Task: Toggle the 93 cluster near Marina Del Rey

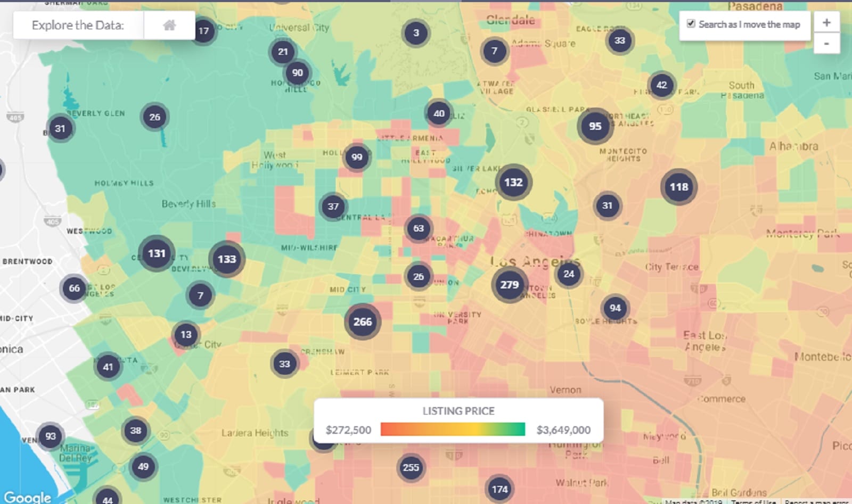Action: point(51,436)
